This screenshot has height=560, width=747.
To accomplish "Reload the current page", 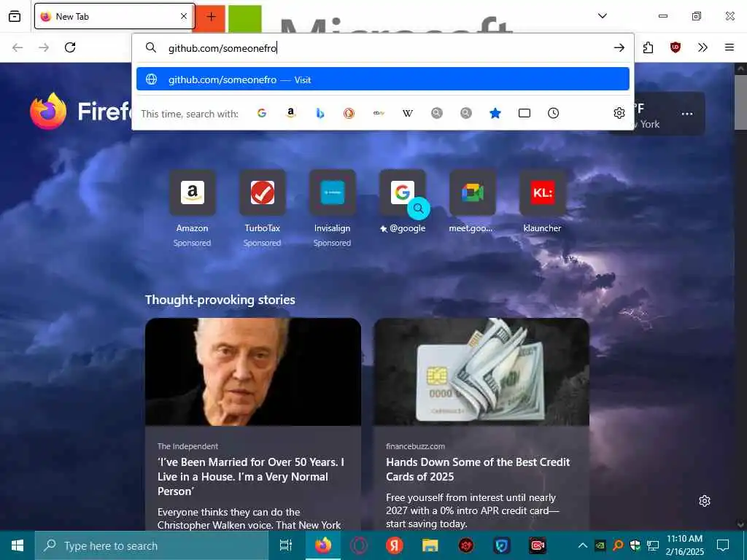I will [70, 47].
